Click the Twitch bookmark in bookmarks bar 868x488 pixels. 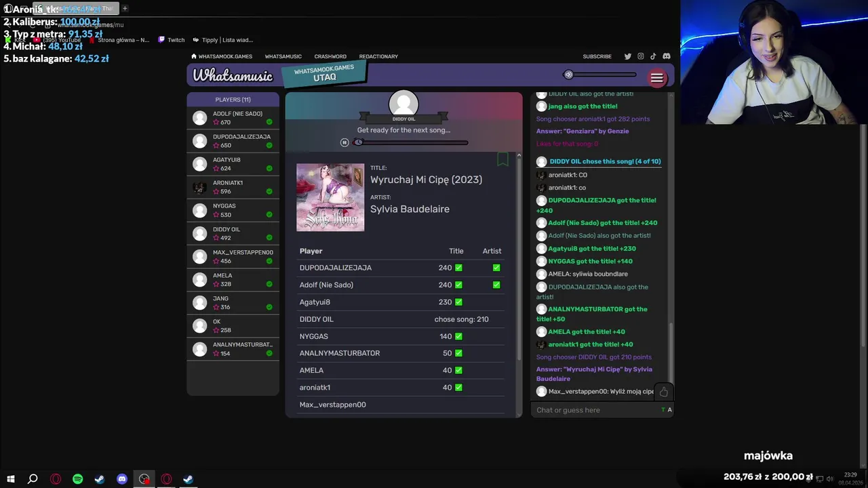point(172,40)
